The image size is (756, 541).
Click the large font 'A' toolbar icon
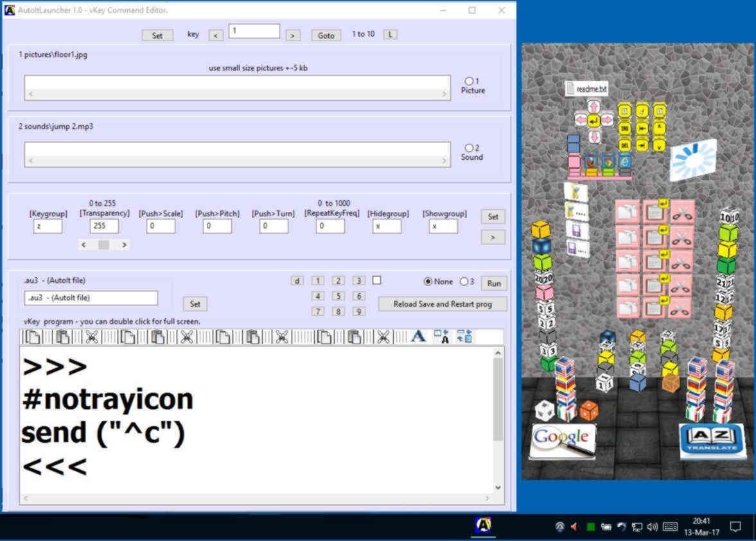click(419, 336)
